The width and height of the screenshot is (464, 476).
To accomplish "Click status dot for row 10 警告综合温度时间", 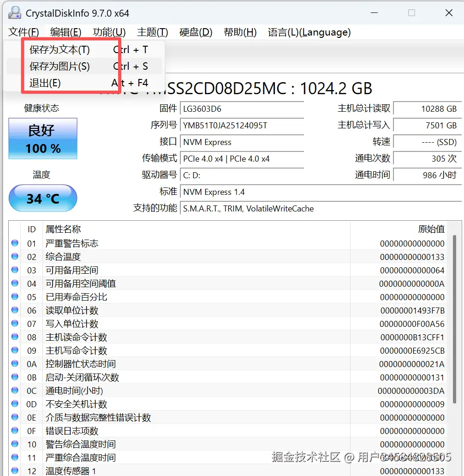I will click(15, 444).
